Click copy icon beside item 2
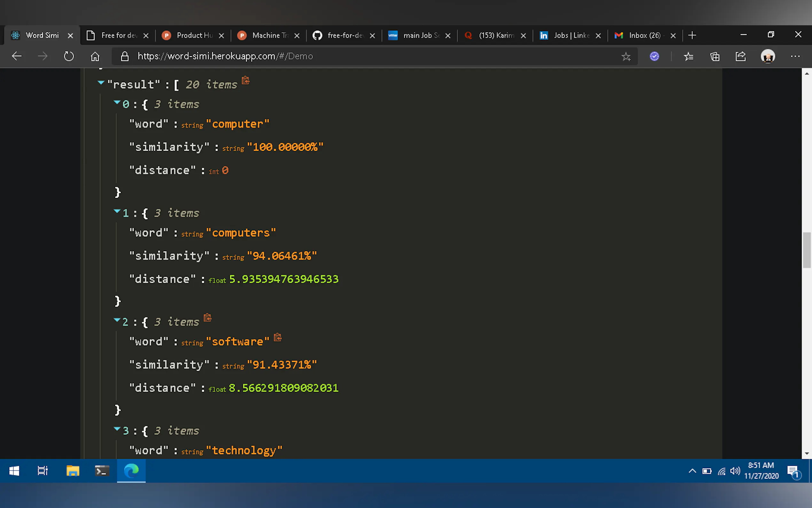The image size is (812, 508). click(x=207, y=317)
